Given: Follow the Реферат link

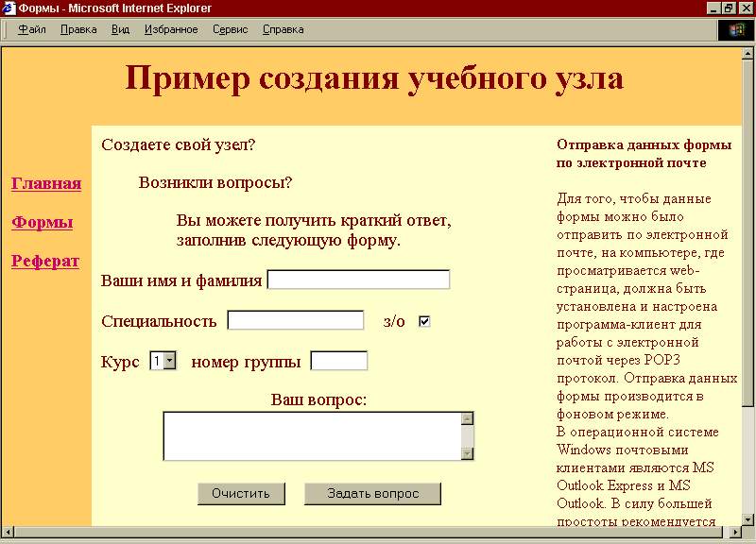Looking at the screenshot, I should point(45,261).
